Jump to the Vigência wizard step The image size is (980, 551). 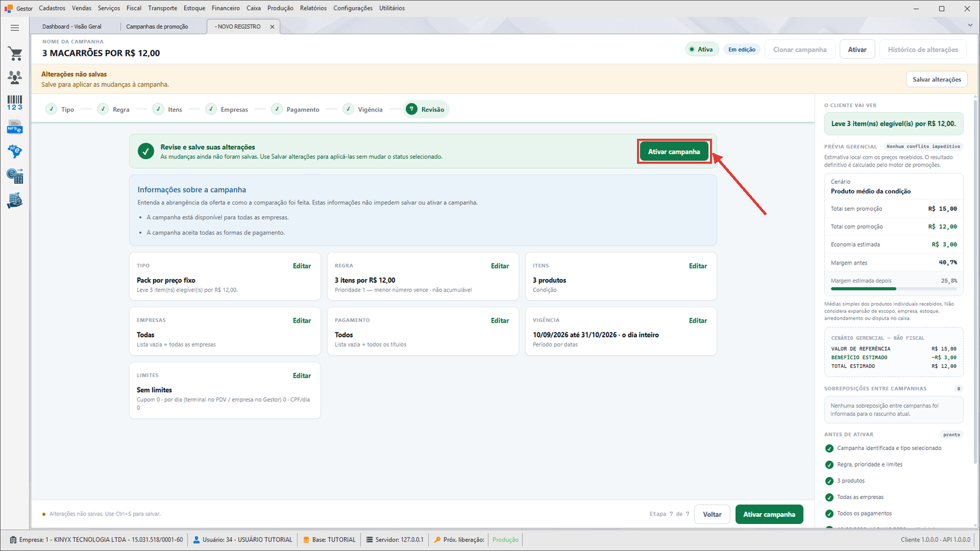pos(363,110)
